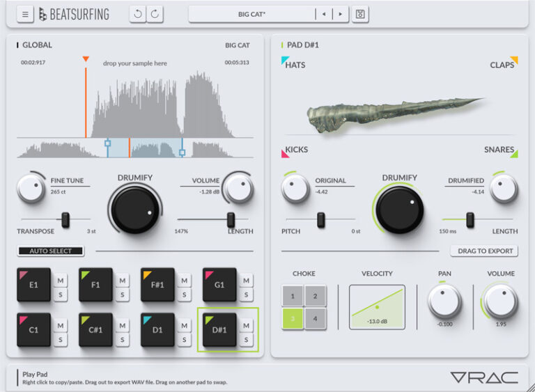535x392 pixels.
Task: Select choke group 1
Action: coord(293,296)
